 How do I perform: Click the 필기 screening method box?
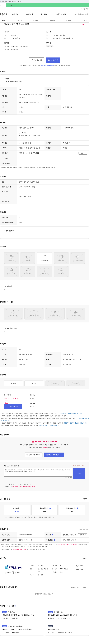pos(55,383)
